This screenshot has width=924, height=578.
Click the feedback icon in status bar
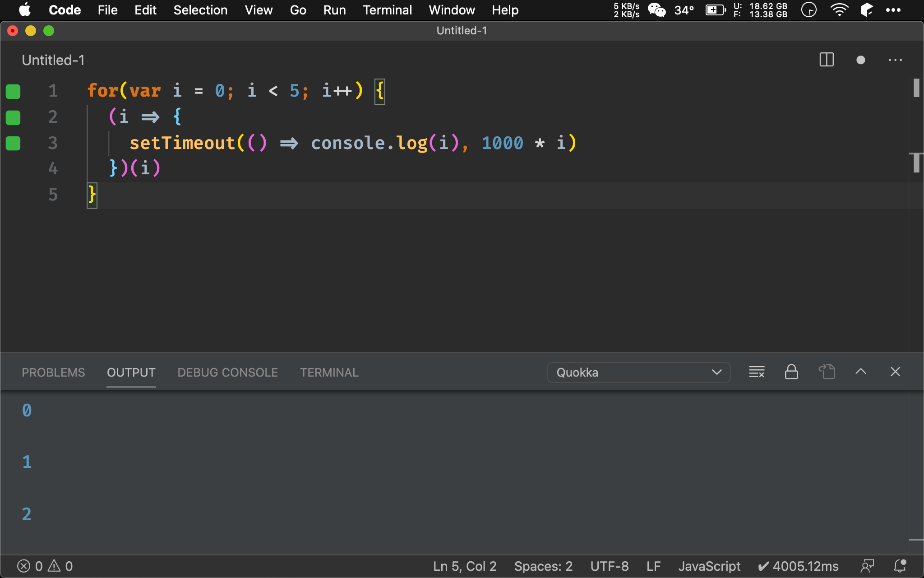click(x=867, y=566)
